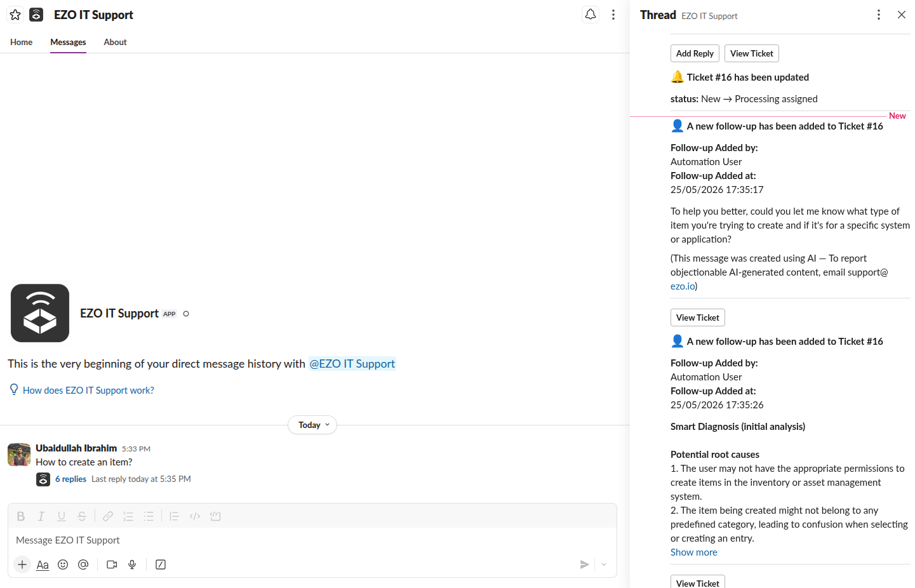
Task: Click View Ticket next to Add Reply
Action: click(x=752, y=53)
